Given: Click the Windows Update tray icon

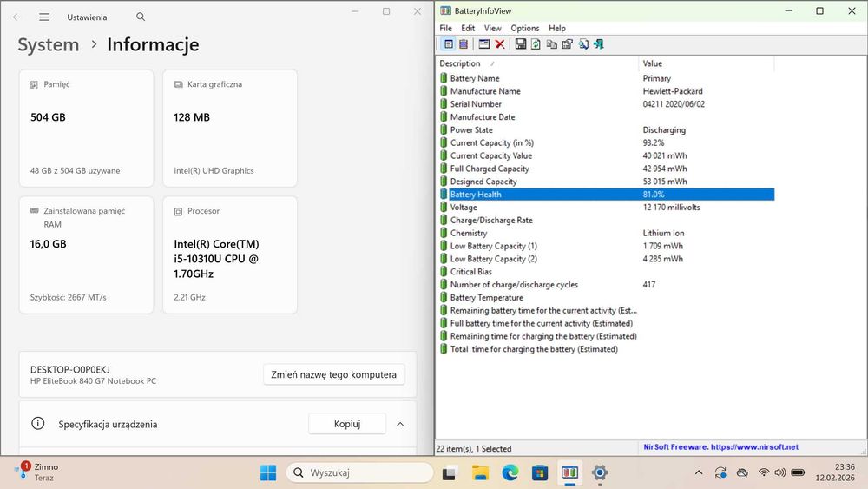Looking at the screenshot, I should click(720, 473).
